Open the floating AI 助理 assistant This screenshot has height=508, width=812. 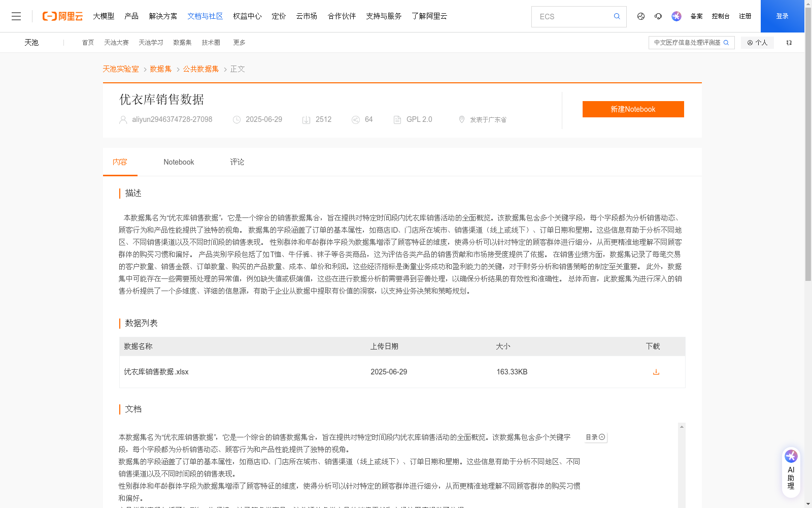(x=791, y=471)
